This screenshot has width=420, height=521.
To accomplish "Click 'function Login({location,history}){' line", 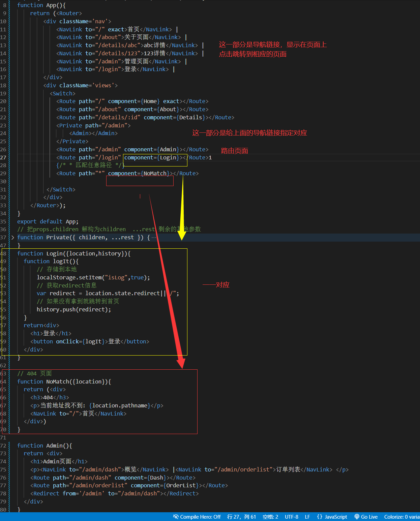I will (74, 253).
